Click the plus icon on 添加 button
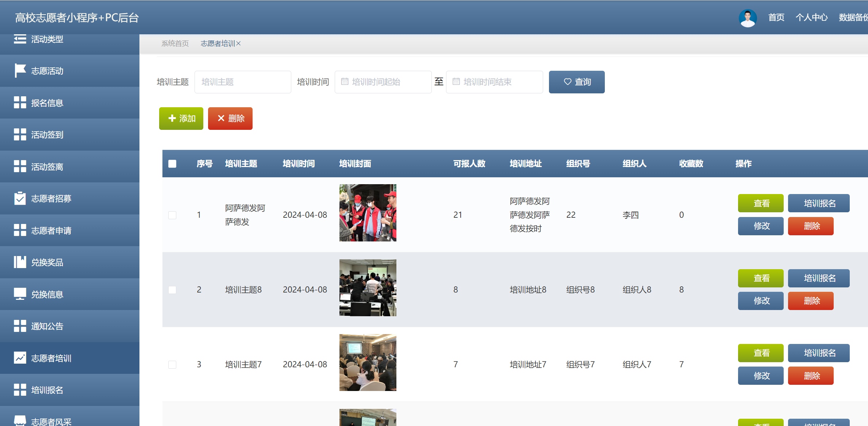The width and height of the screenshot is (868, 426). [172, 118]
